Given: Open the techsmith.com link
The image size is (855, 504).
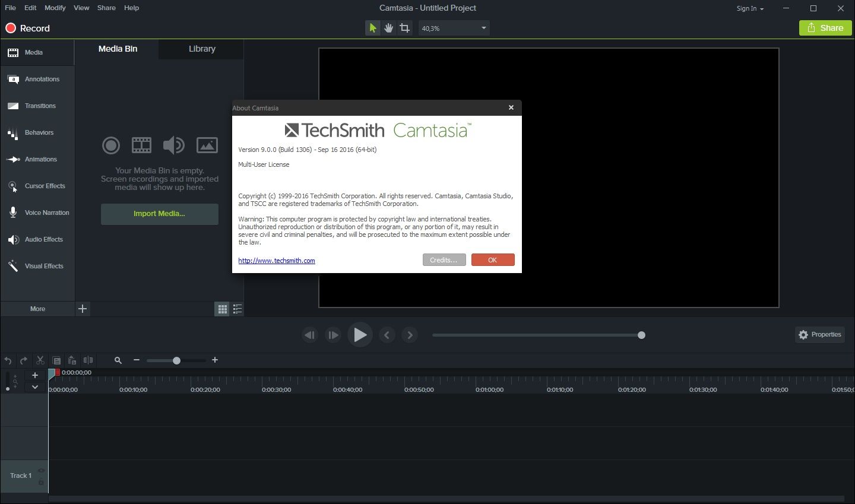Looking at the screenshot, I should (x=277, y=261).
